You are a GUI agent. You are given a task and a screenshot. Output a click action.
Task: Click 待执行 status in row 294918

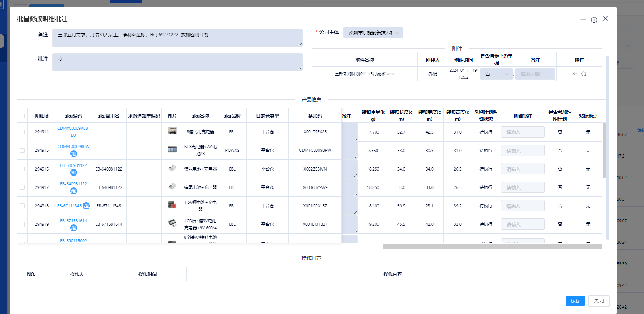pos(486,206)
